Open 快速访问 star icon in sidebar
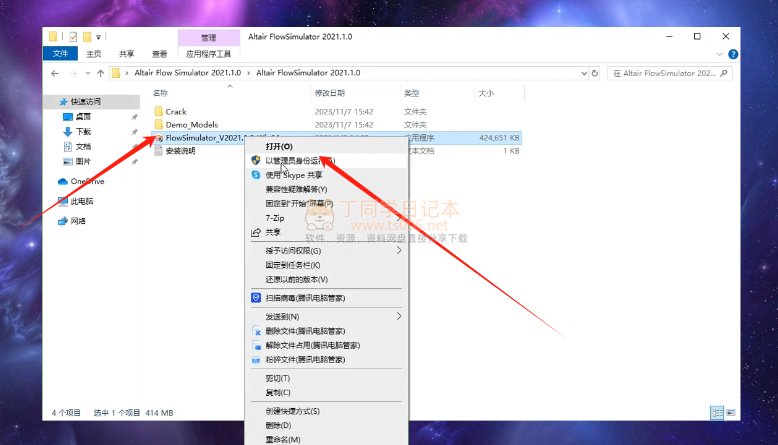 [x=63, y=102]
